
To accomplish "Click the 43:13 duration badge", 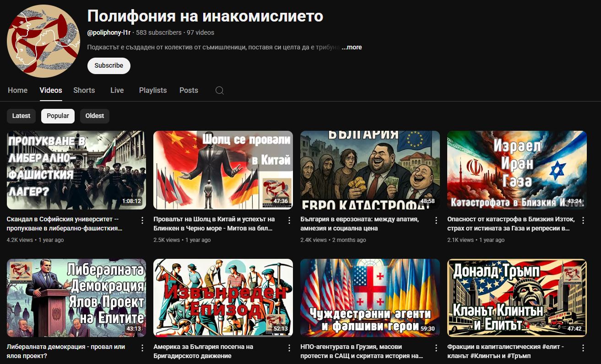I will [134, 329].
